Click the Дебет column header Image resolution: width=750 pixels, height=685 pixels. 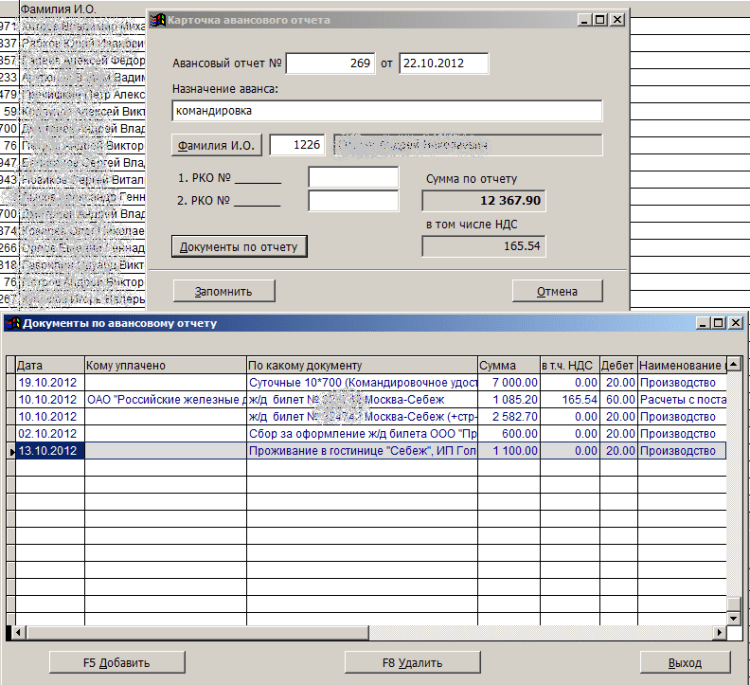(x=618, y=365)
